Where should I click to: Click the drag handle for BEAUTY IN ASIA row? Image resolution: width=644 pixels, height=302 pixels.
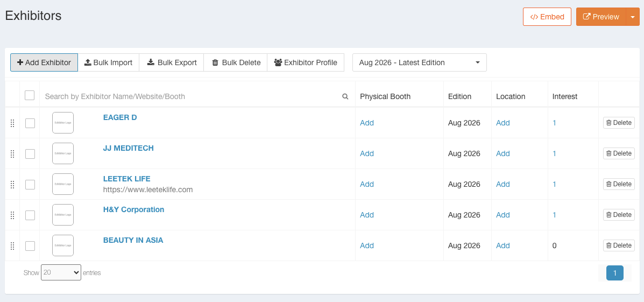point(12,245)
